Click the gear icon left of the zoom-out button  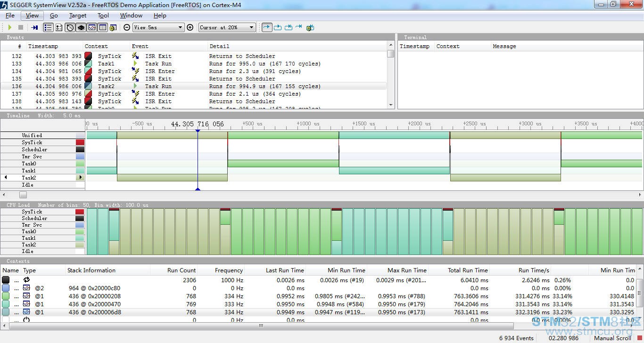pos(113,27)
